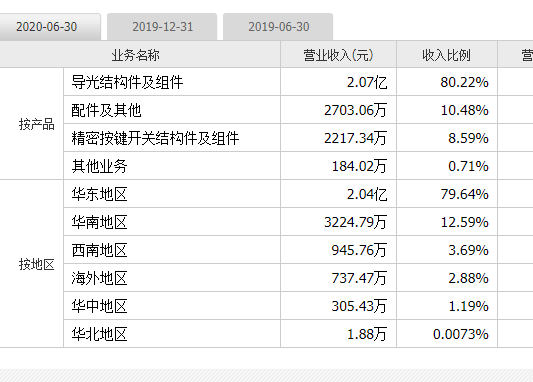The height and width of the screenshot is (382, 533).
Task: Click the 配件及其他 row name
Action: [x=106, y=110]
